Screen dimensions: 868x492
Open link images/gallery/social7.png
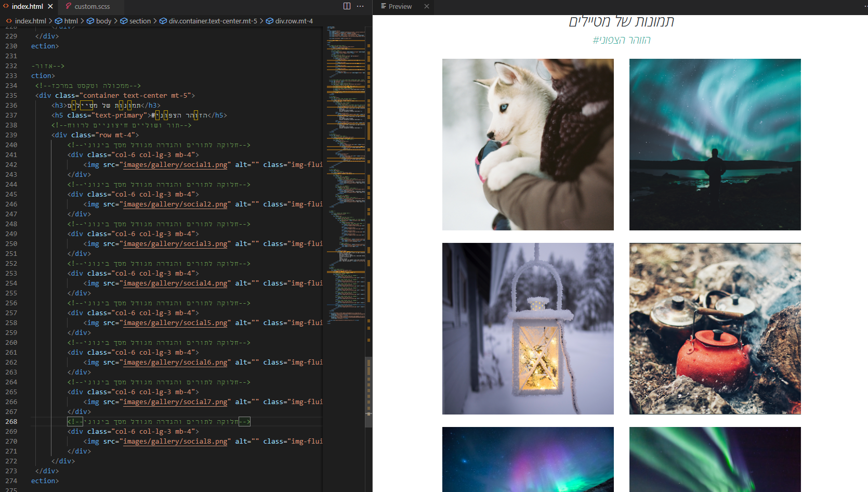pos(175,402)
